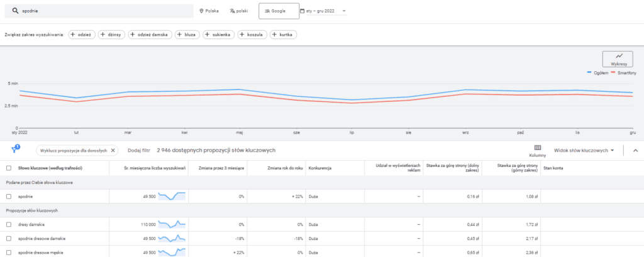Image resolution: width=644 pixels, height=257 pixels.
Task: Click '2 946 dostępnych propozycji słów kluczowych' text
Action: pos(216,151)
